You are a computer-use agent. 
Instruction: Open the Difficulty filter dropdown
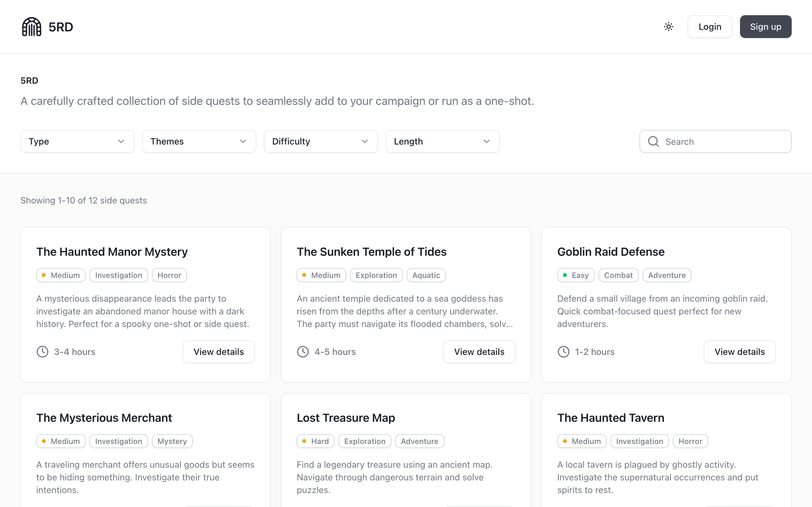tap(321, 142)
